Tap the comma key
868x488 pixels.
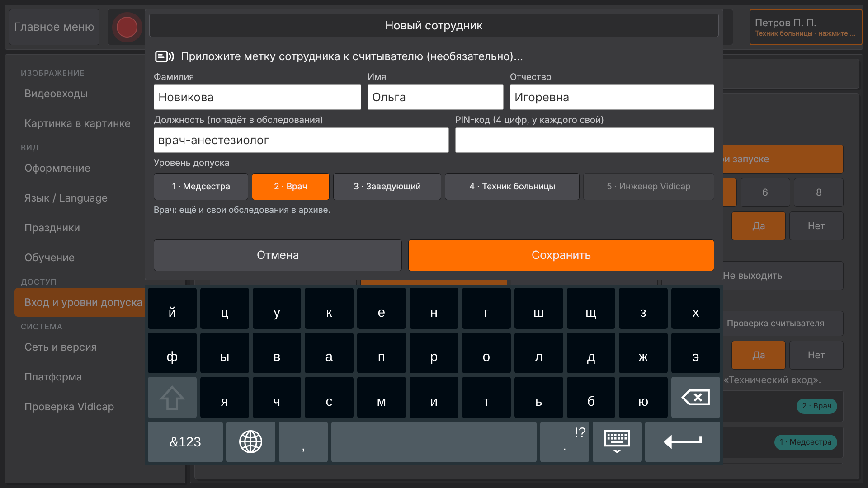[303, 442]
